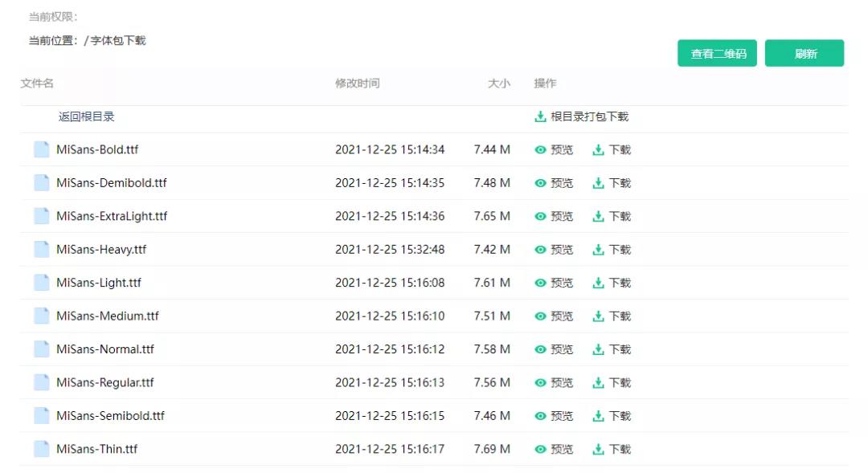Image resolution: width=868 pixels, height=473 pixels.
Task: Click download icon for MiSans-Bold.ttf
Action: pos(598,150)
